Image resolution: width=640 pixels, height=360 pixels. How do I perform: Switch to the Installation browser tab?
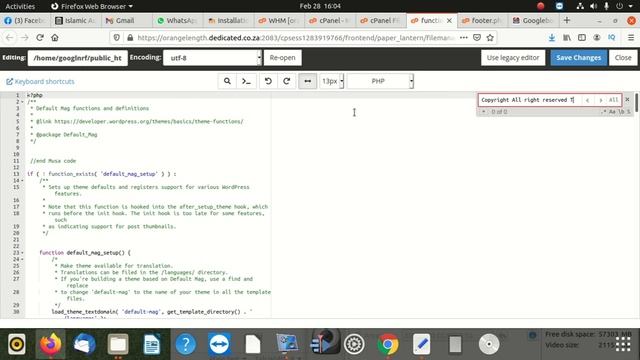[228, 20]
